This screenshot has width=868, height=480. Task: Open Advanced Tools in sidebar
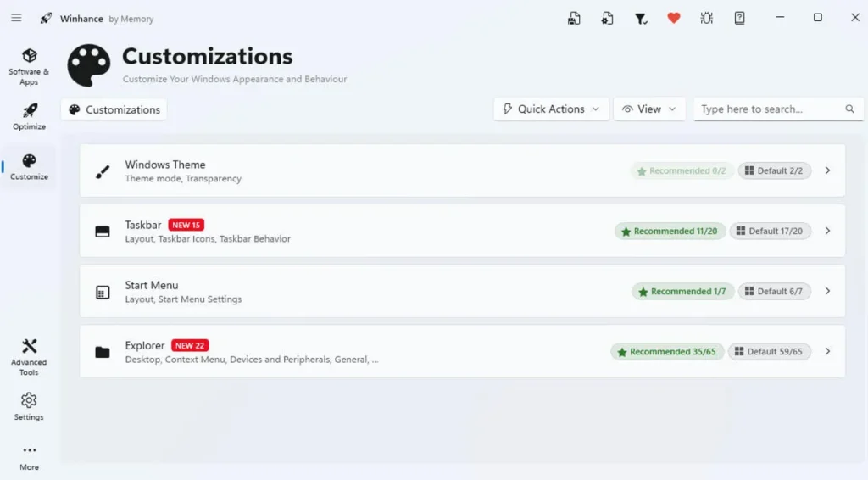(x=29, y=358)
